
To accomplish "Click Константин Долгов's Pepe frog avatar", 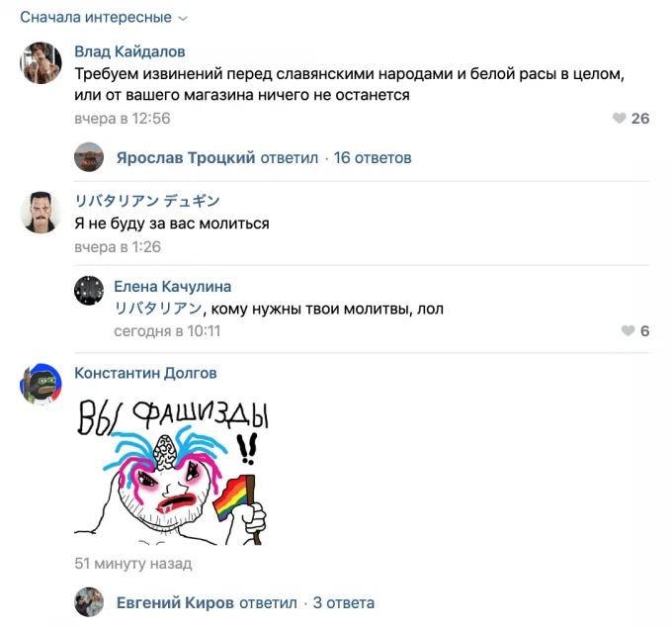I will coord(41,384).
